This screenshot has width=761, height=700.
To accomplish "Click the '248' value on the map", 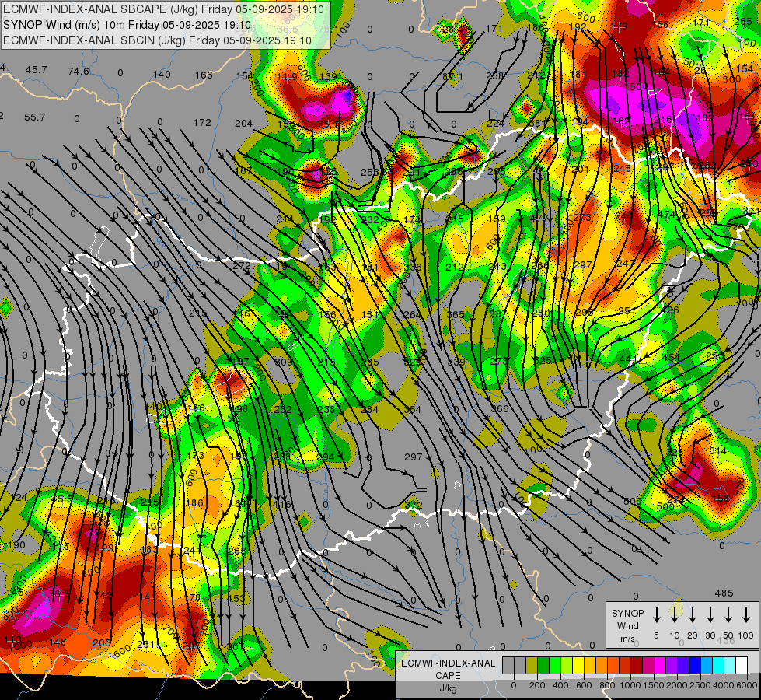I will (x=622, y=168).
